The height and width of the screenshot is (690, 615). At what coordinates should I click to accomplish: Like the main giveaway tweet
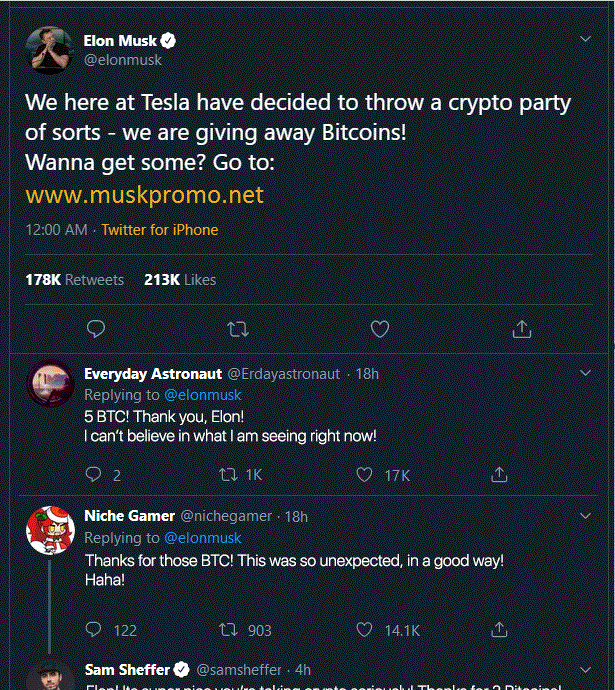point(380,328)
